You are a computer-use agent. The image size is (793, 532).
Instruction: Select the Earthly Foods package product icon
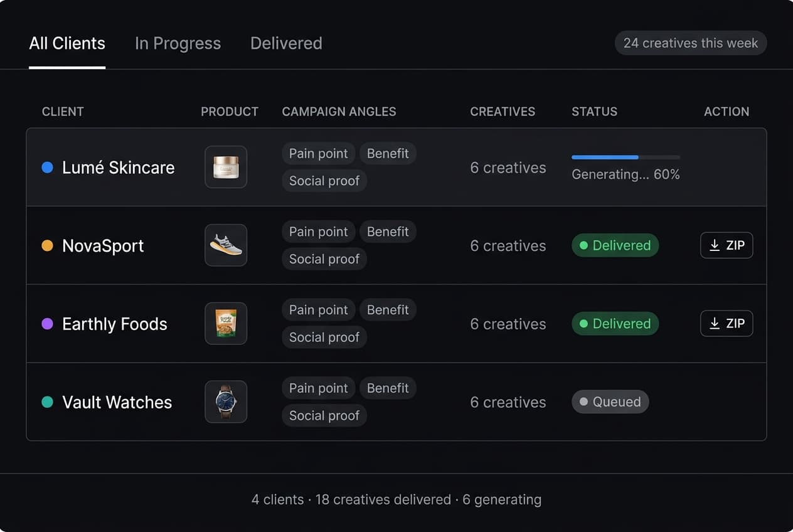226,324
